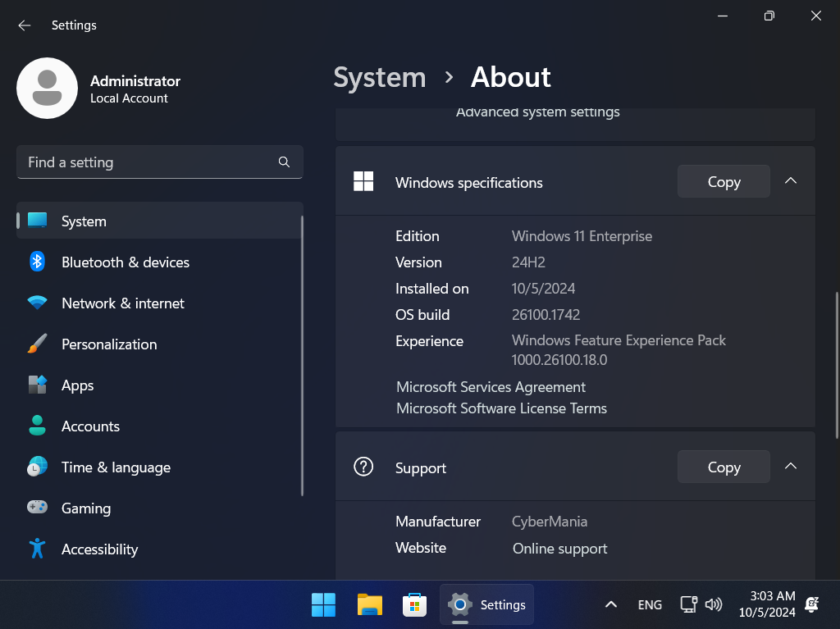The image size is (840, 629).
Task: Click the About page vertical scrollbar
Action: click(x=837, y=365)
